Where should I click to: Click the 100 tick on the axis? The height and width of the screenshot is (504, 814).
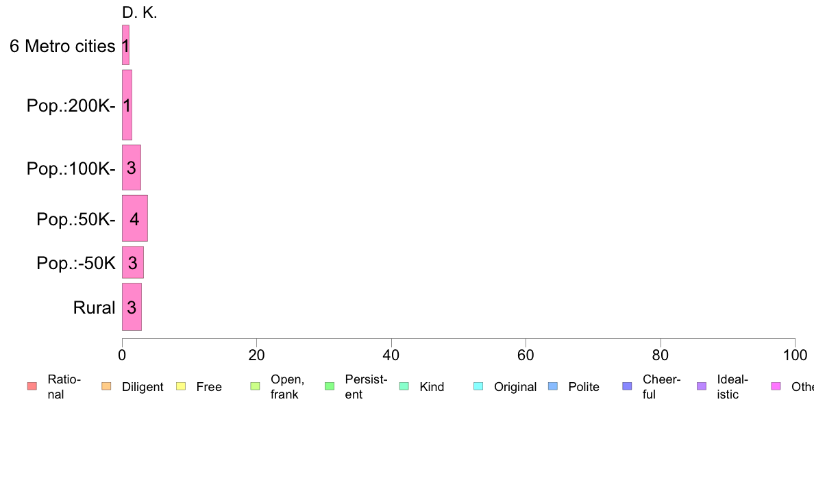pyautogui.click(x=795, y=355)
